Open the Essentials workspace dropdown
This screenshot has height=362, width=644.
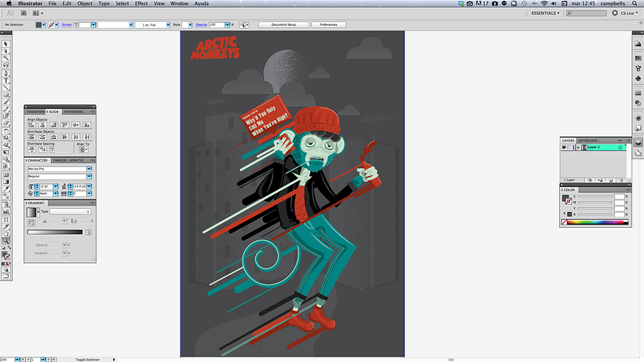point(545,13)
